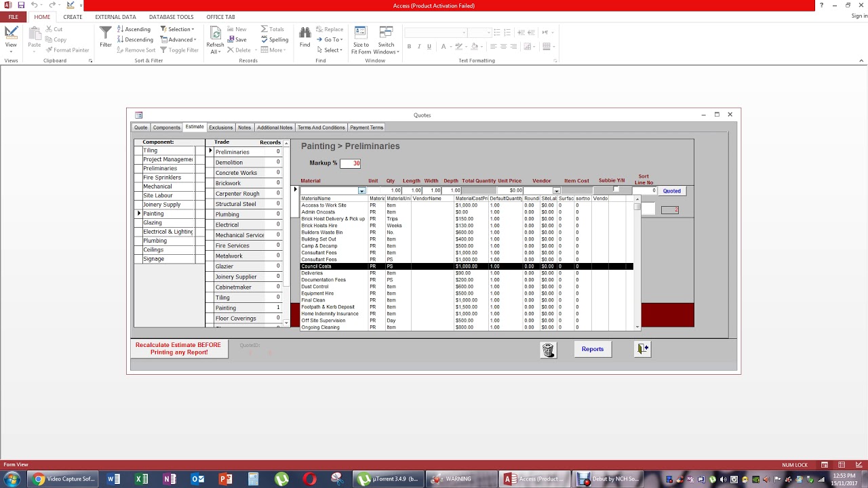Save the current record

[237, 39]
